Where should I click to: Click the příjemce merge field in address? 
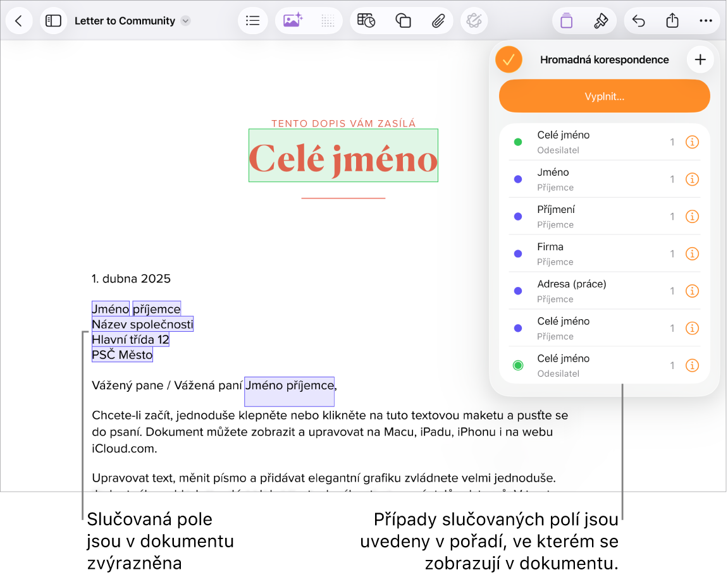point(156,309)
